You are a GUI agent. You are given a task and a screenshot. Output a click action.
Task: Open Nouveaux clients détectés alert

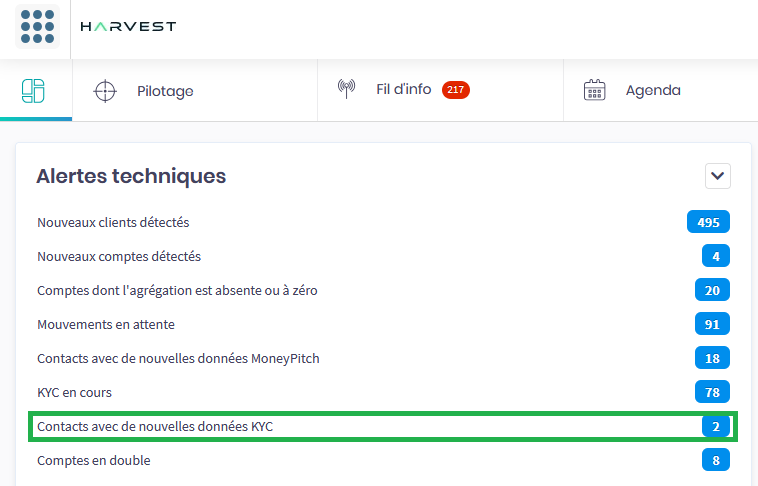tap(113, 222)
